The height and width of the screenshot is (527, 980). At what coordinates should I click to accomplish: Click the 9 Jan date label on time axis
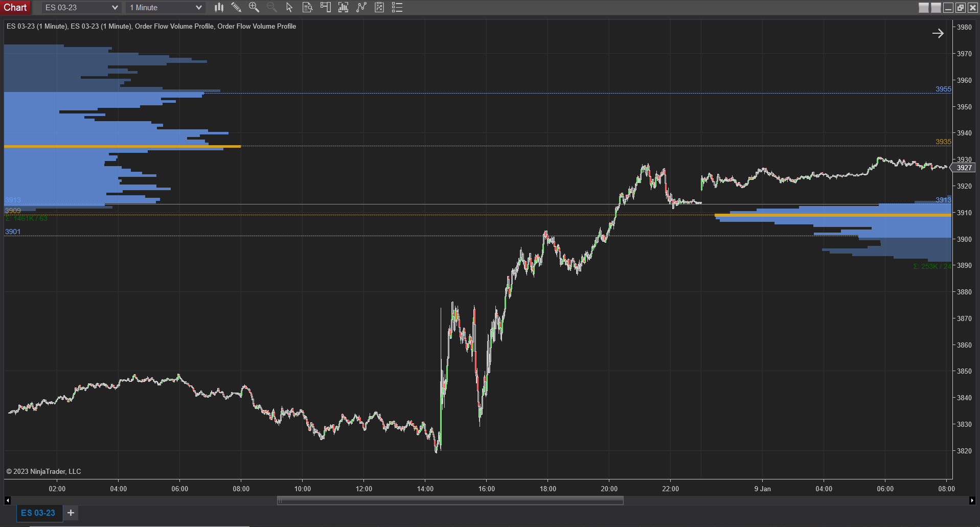[x=762, y=489]
